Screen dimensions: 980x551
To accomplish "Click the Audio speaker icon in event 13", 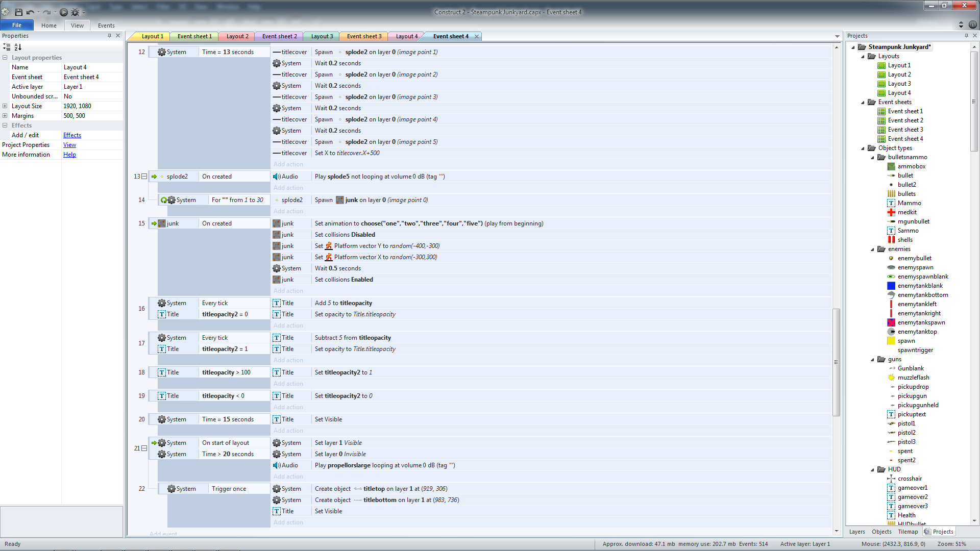I will pos(276,177).
